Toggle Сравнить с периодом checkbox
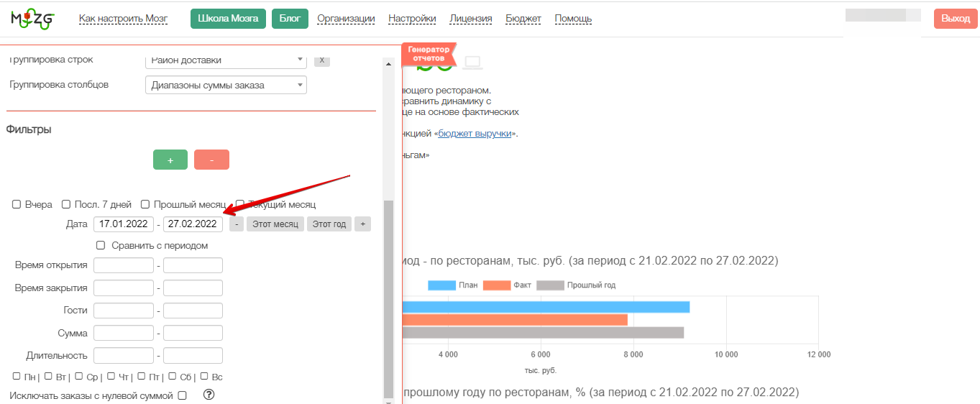The width and height of the screenshot is (980, 404). tap(101, 246)
